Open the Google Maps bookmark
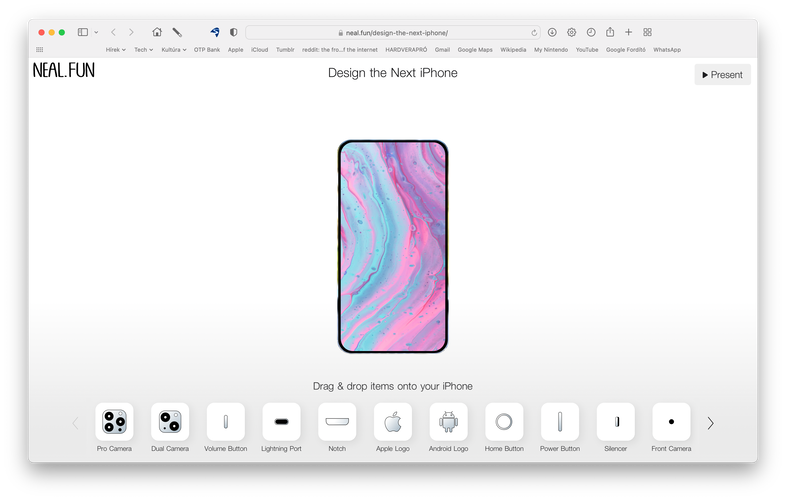This screenshot has width=786, height=500. tap(475, 50)
